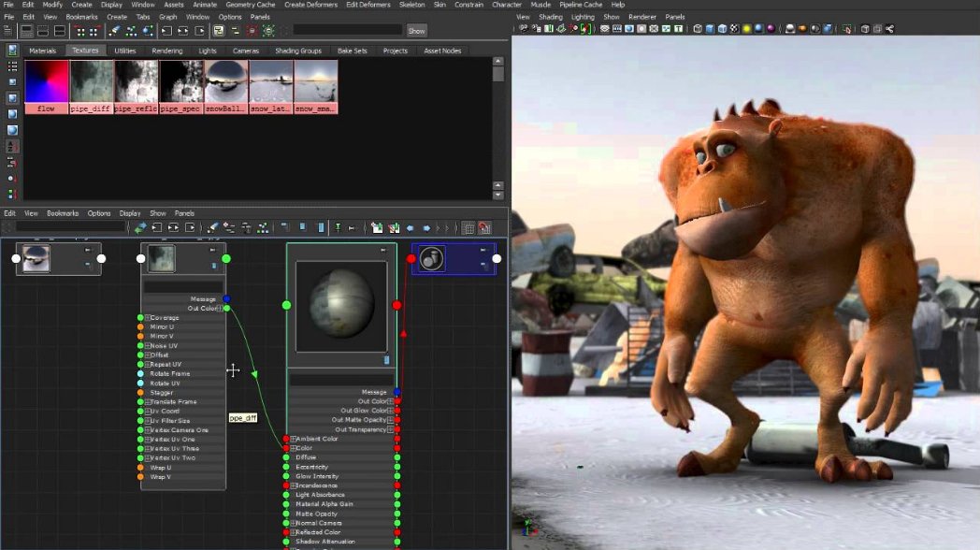Viewport: 980px width, 550px height.
Task: Clear graph using Hypershade top toolbar eraser
Action: coord(114,30)
